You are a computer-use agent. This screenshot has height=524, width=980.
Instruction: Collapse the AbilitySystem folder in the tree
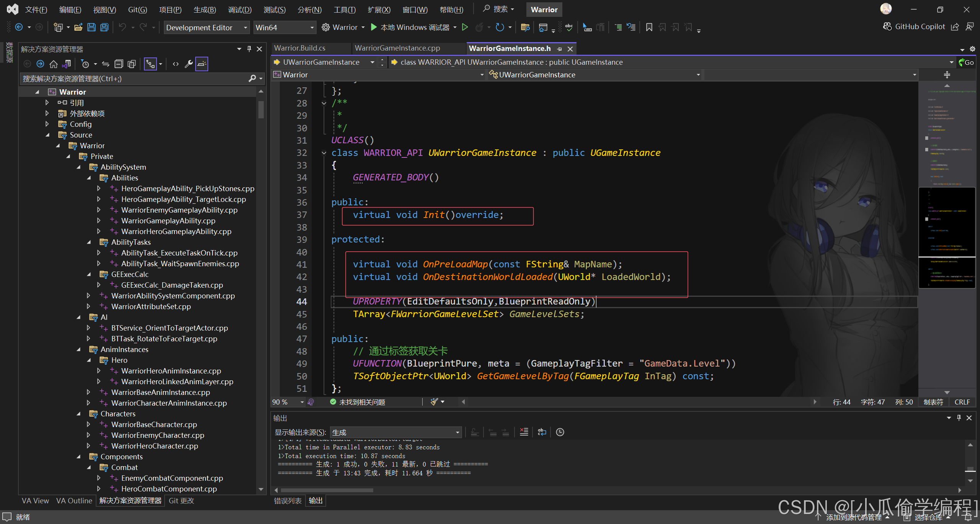(x=79, y=167)
